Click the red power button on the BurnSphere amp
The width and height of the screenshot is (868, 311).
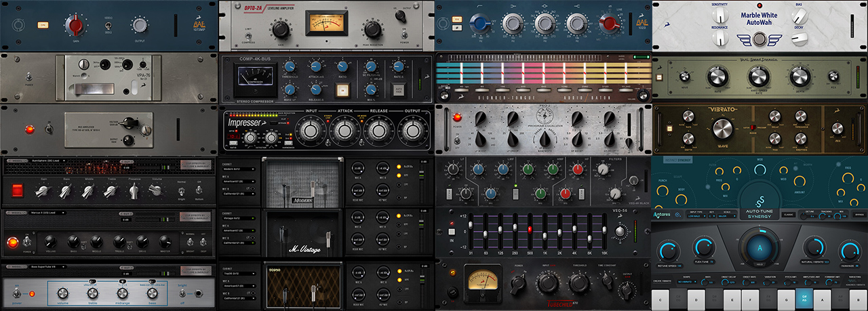click(18, 190)
